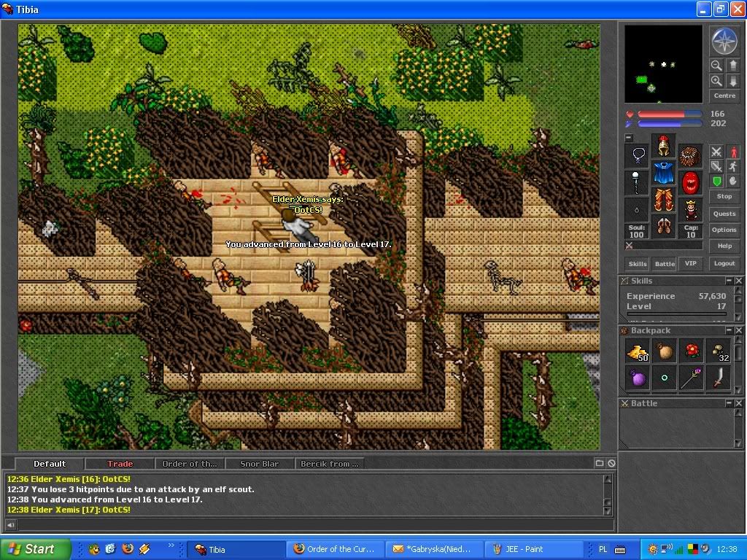Screen dimensions: 747x560
Task: Close the Battle panel
Action: pyautogui.click(x=738, y=403)
